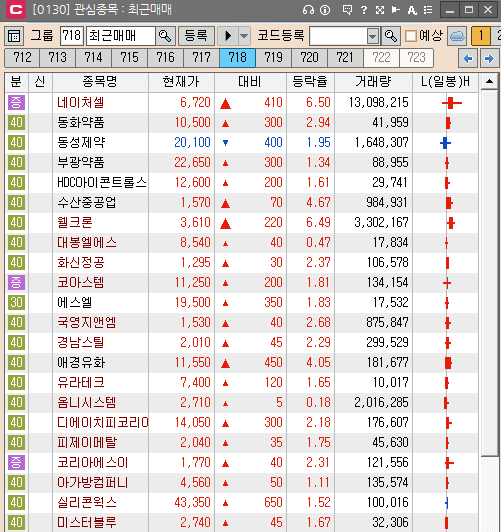Click the flag pin icon in title bar

396,10
